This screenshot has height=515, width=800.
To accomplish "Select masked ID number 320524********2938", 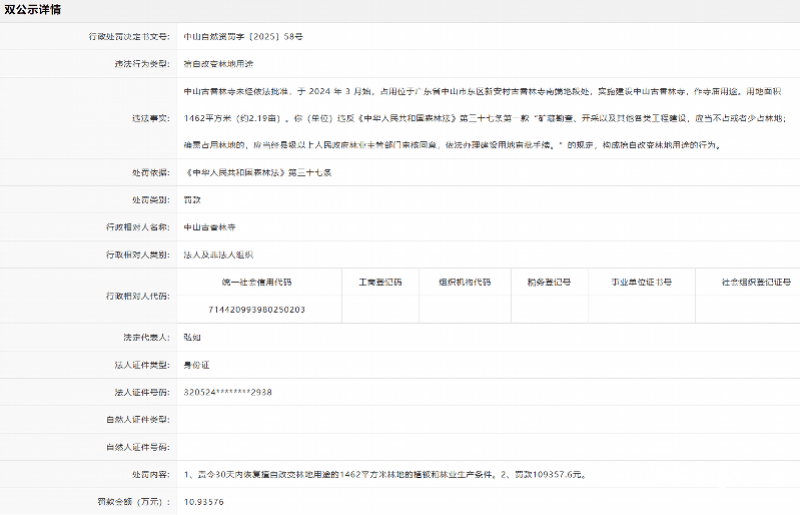I will tap(228, 393).
